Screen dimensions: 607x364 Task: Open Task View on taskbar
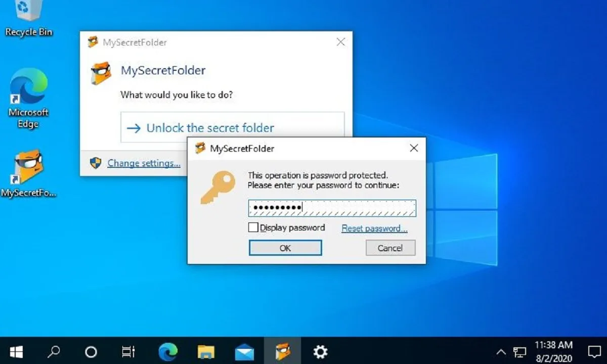coord(128,351)
